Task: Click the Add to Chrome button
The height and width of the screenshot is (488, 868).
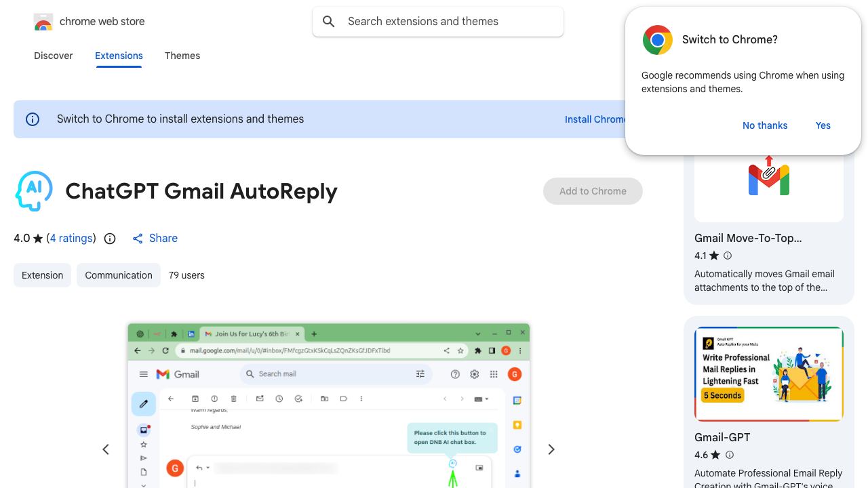Action: tap(593, 191)
